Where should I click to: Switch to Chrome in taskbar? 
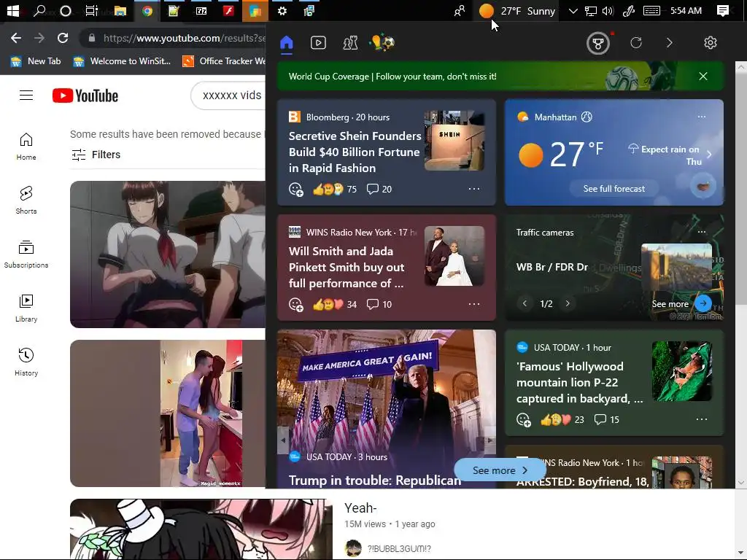click(147, 10)
